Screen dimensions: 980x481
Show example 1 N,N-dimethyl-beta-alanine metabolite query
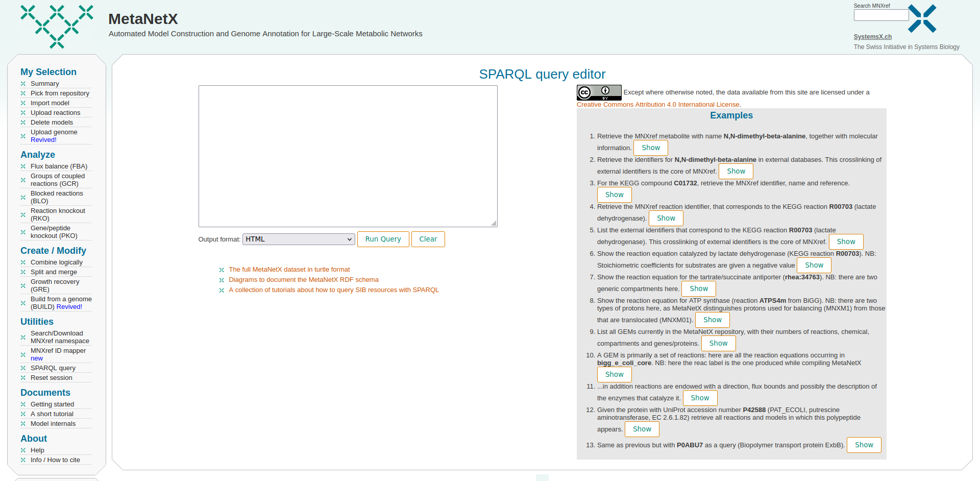651,148
